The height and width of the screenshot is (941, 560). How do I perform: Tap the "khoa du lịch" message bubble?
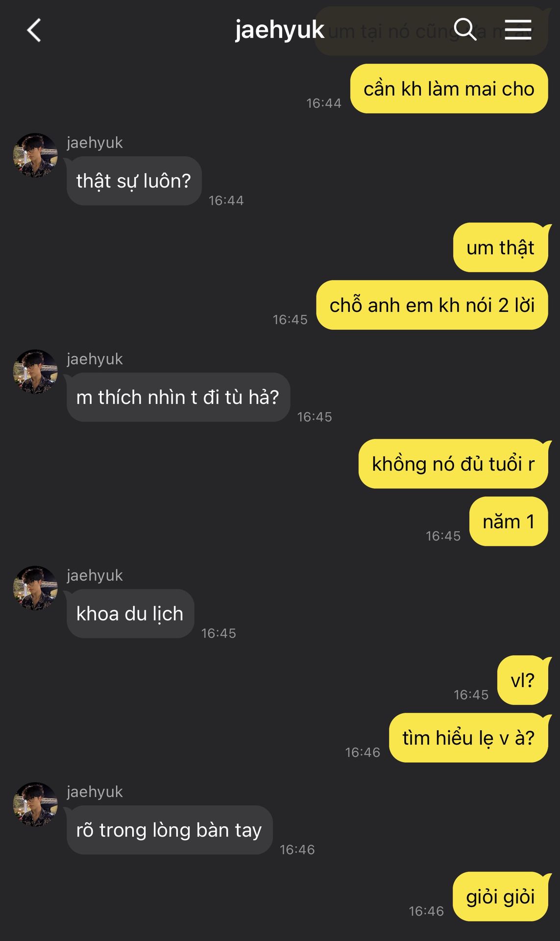tap(130, 614)
